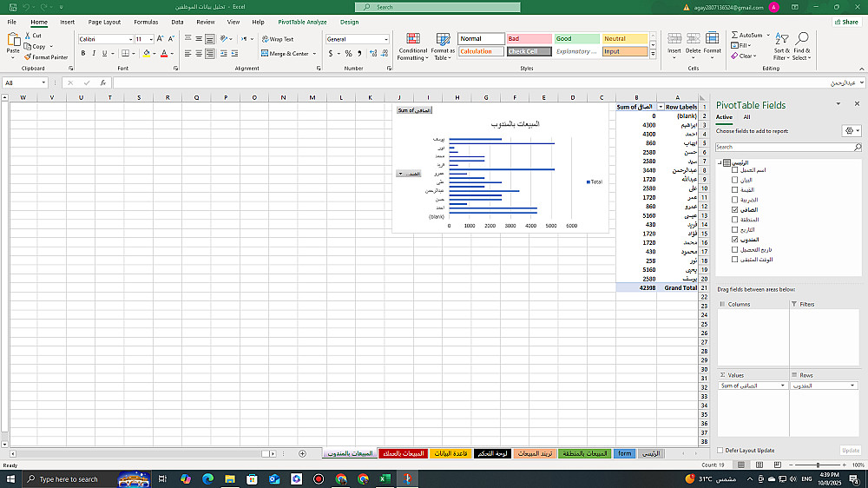Check the القيمة field checkbox
This screenshot has height=488, width=868.
tap(735, 190)
